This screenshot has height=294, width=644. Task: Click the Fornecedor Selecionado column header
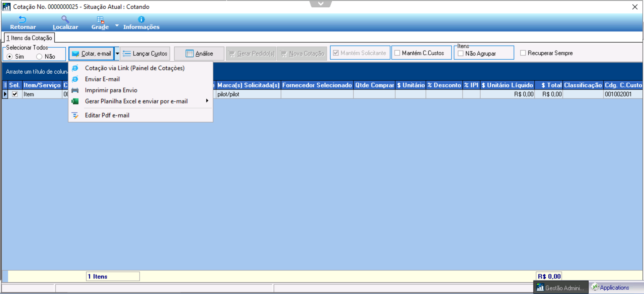pyautogui.click(x=317, y=85)
